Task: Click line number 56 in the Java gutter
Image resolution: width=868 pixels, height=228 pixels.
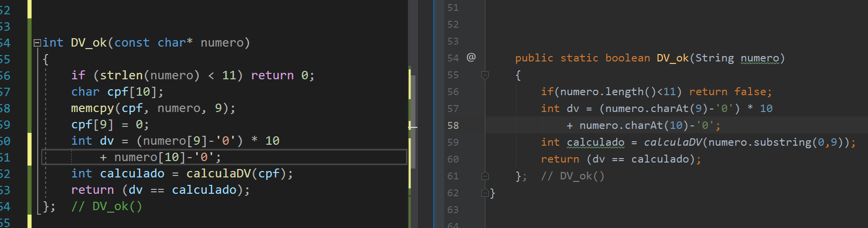Action: (x=453, y=92)
